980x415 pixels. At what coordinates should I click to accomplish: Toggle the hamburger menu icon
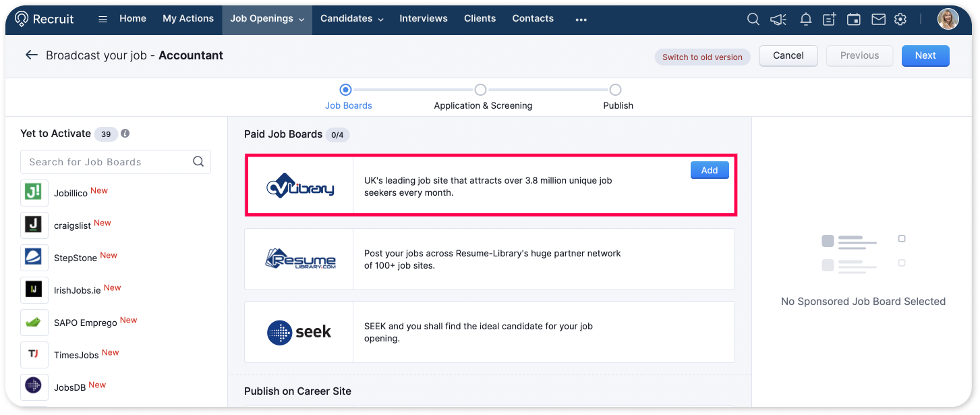click(103, 19)
